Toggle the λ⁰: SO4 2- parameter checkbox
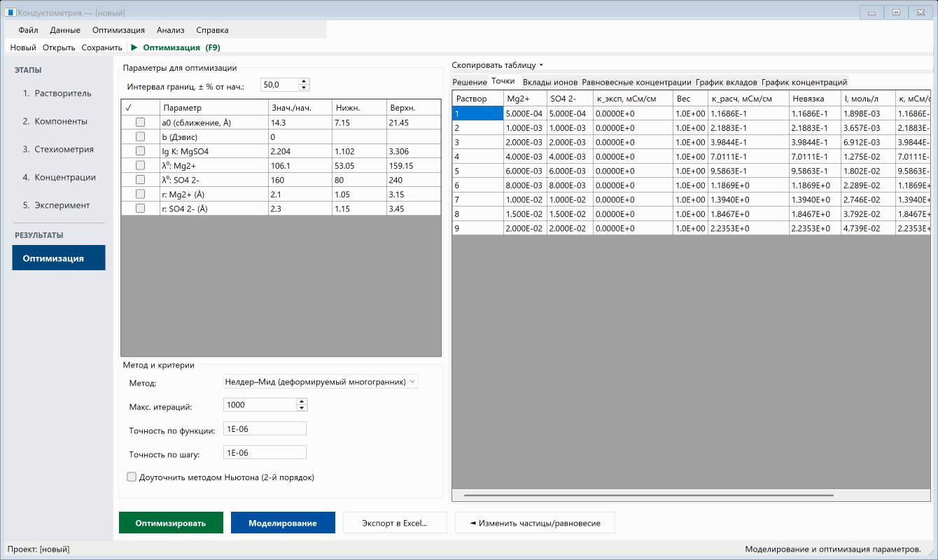This screenshot has width=938, height=560. coord(140,180)
